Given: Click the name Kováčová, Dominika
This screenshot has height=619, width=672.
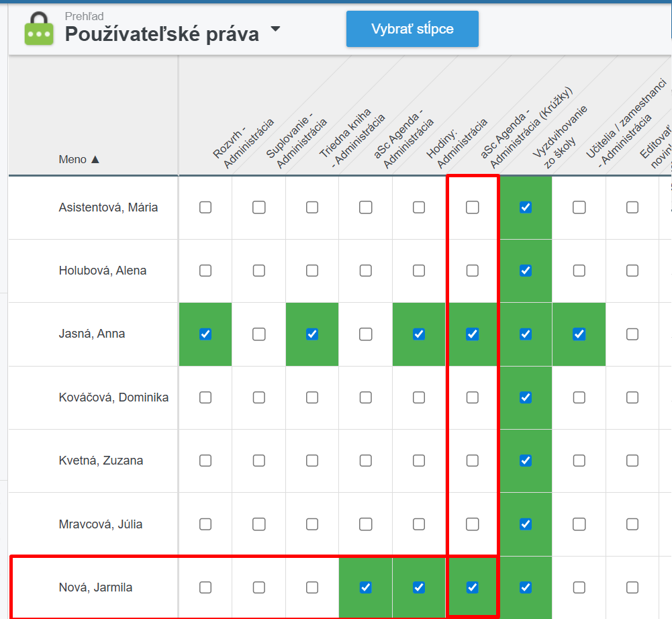Looking at the screenshot, I should click(x=113, y=397).
